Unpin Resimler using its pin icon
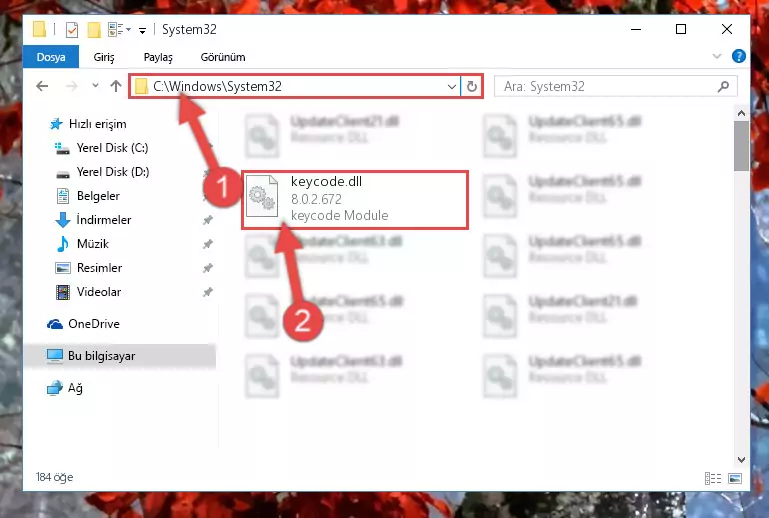Screen dimensions: 769x518 (207, 268)
